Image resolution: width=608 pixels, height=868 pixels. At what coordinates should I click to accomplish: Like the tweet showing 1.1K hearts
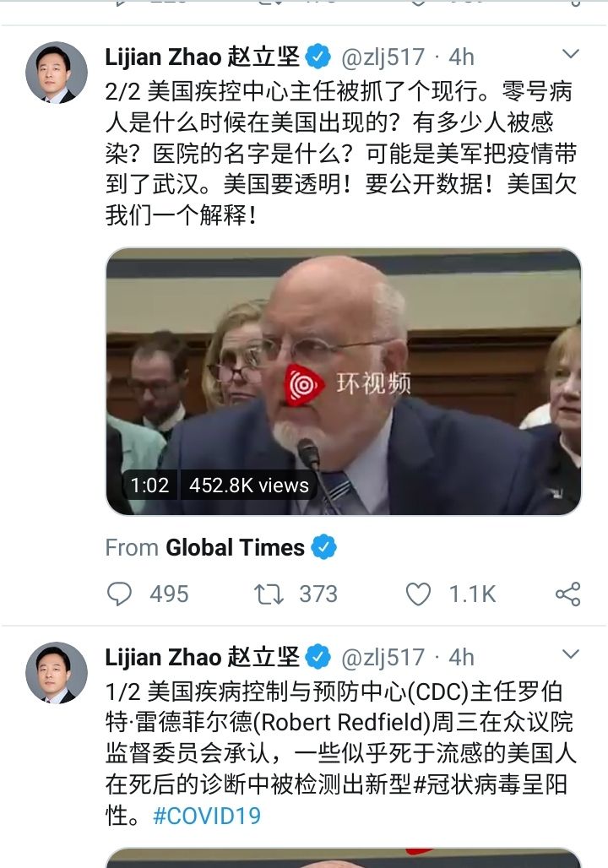click(x=418, y=594)
